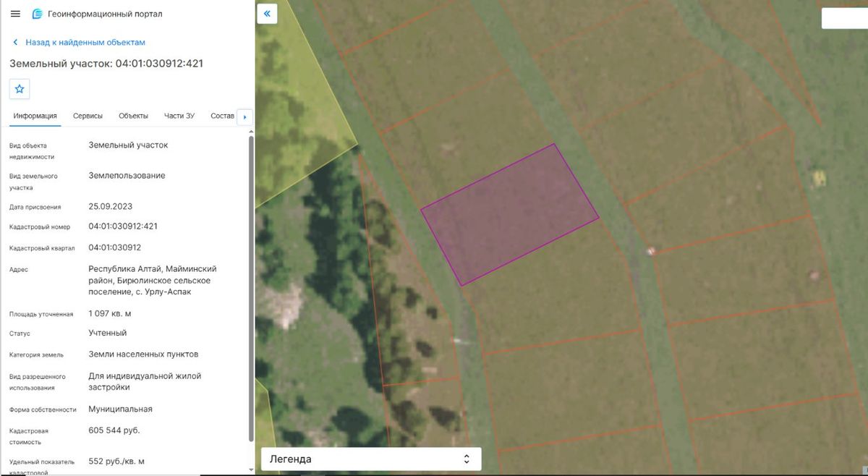Click the Дата присвоения label
The image size is (868, 476).
(35, 207)
